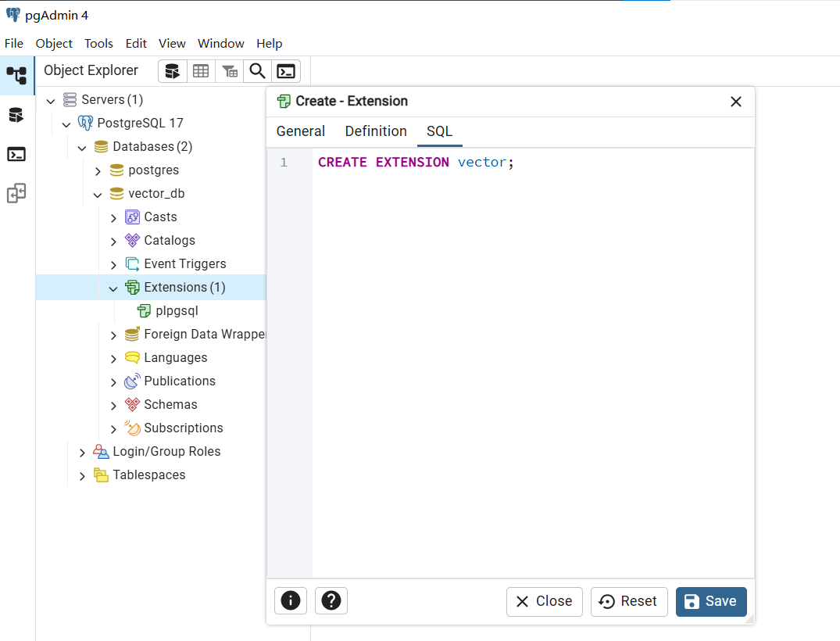Click the plpgsql extension icon

[144, 311]
